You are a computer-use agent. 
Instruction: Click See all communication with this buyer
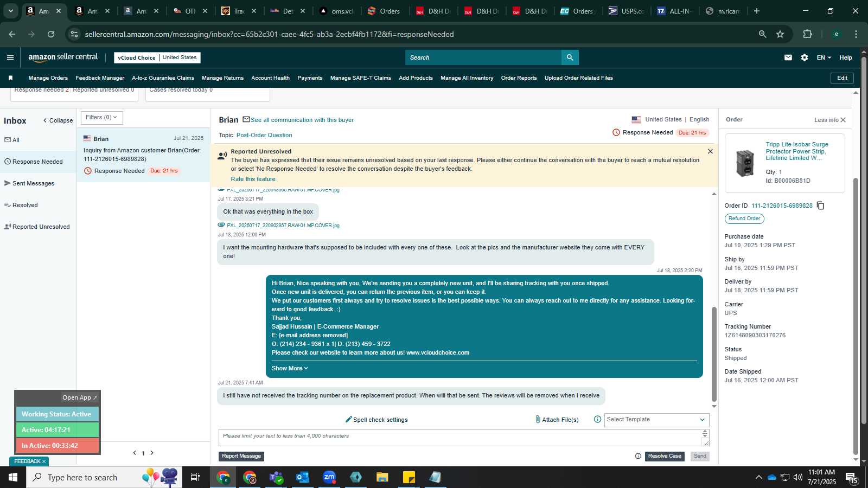pos(302,120)
